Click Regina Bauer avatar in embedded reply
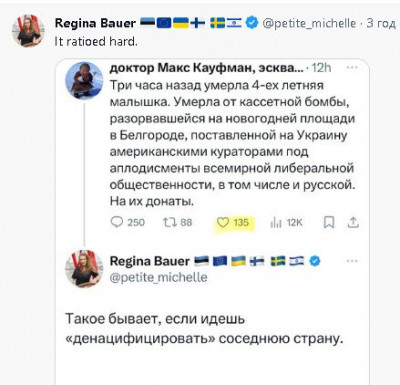This screenshot has width=400, height=385. pos(84,269)
